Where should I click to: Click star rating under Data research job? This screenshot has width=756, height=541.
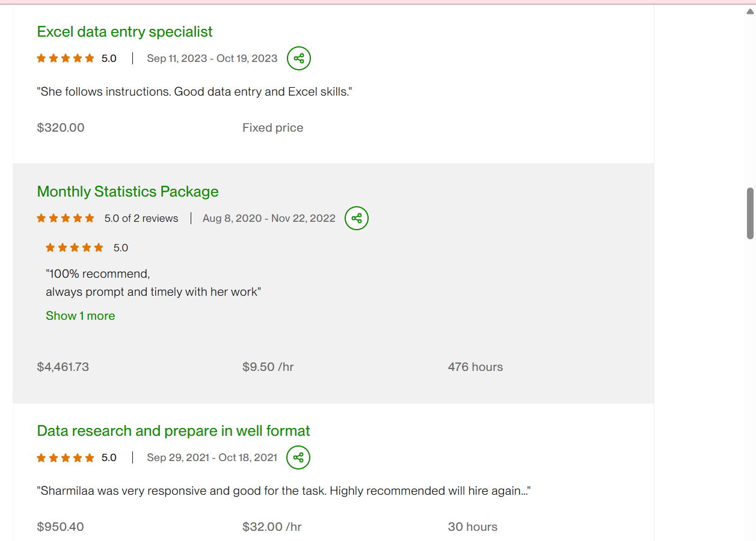(x=66, y=457)
